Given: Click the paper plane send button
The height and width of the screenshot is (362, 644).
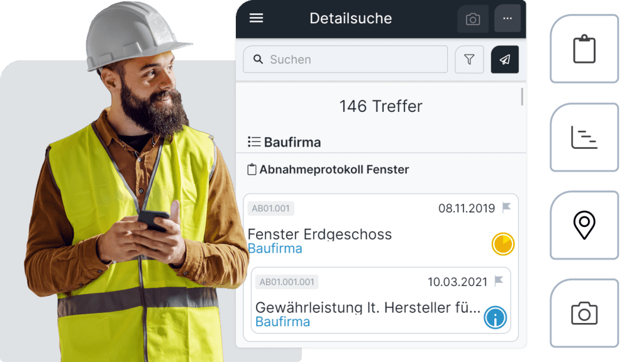Looking at the screenshot, I should coord(505,60).
